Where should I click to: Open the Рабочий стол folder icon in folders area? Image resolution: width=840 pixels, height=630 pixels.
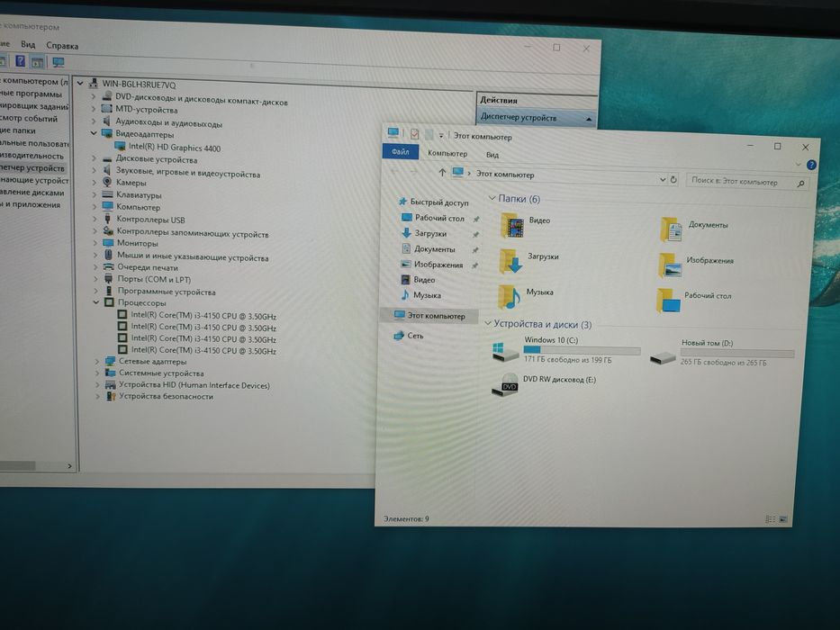(668, 301)
